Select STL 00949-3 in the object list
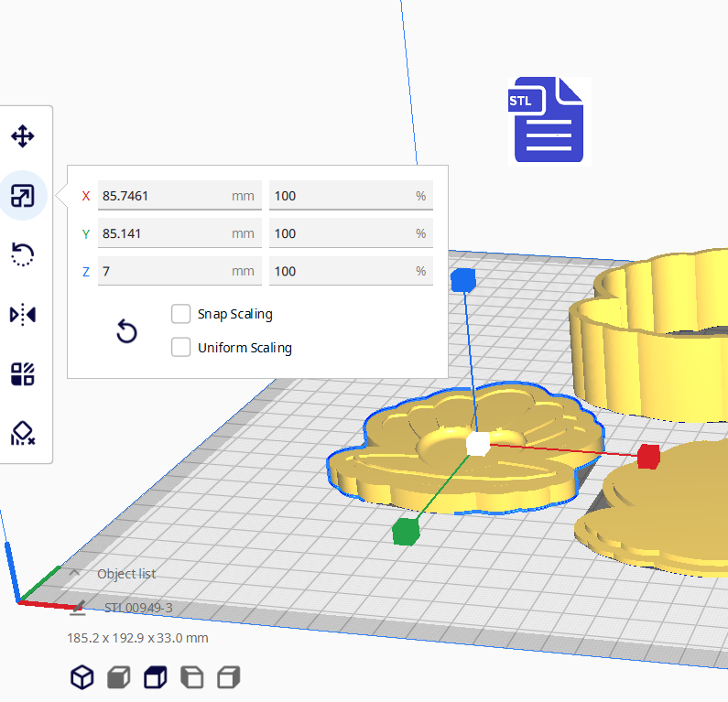The height and width of the screenshot is (702, 728). pos(137,607)
